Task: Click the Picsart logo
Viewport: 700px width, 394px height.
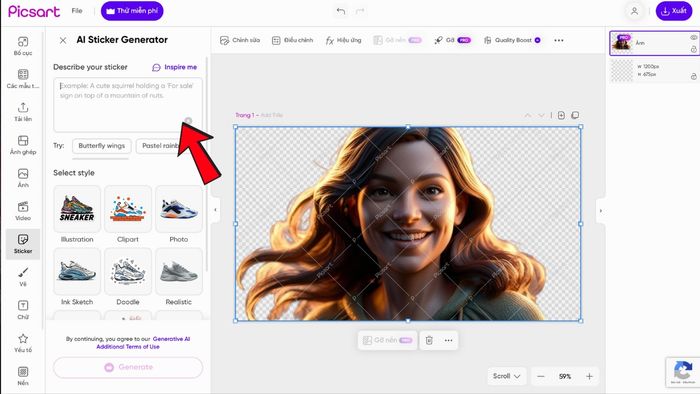Action: (x=34, y=11)
